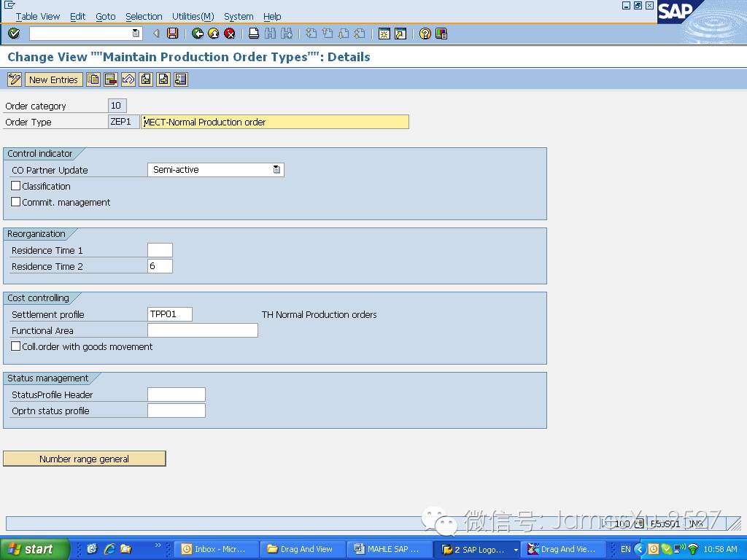This screenshot has height=560, width=747.
Task: Click the Windows start button
Action: (35, 549)
